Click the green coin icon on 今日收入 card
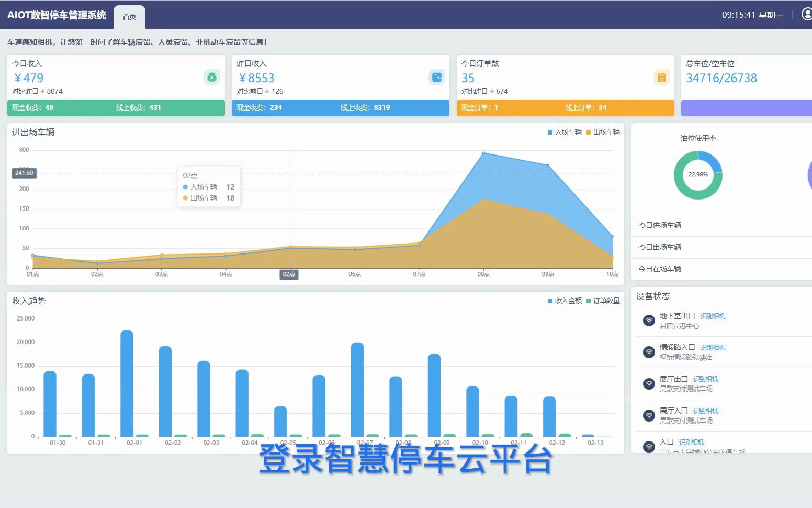 [211, 77]
